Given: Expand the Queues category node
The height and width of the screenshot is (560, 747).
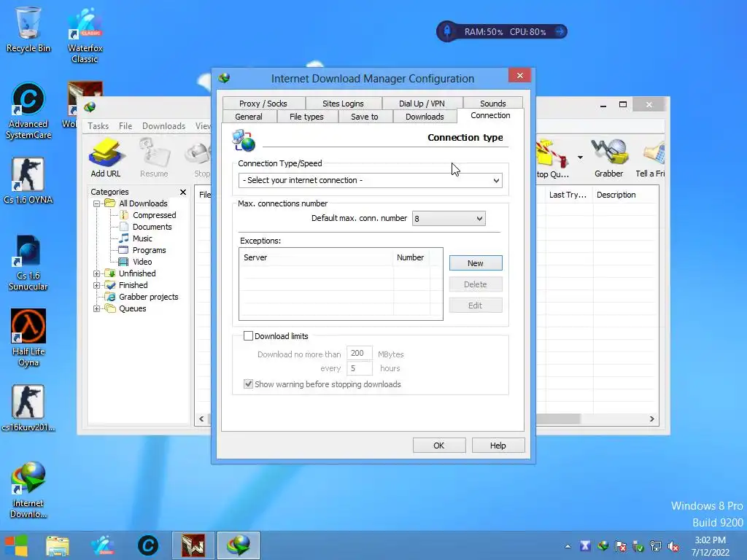Looking at the screenshot, I should [x=97, y=308].
